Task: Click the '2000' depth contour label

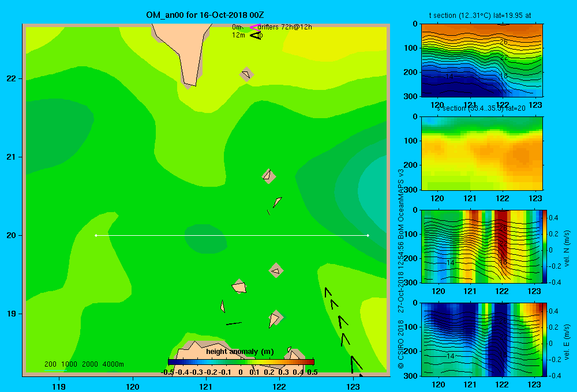Action: coord(90,364)
